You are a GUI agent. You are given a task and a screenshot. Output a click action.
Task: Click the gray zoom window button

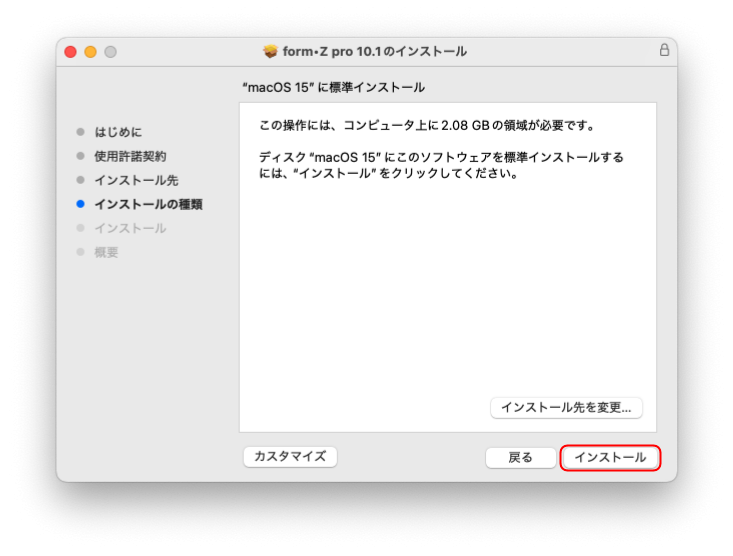coord(110,51)
